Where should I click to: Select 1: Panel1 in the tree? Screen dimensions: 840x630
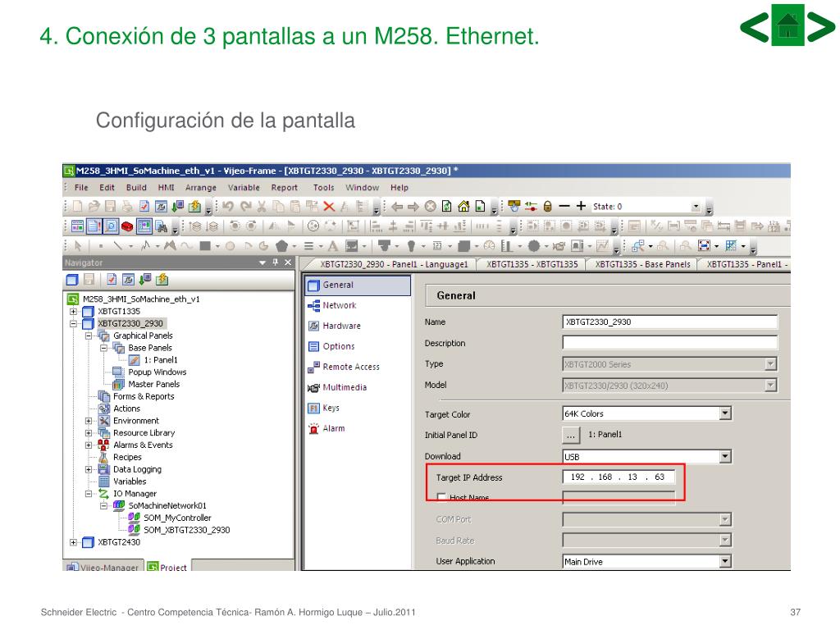[x=160, y=360]
